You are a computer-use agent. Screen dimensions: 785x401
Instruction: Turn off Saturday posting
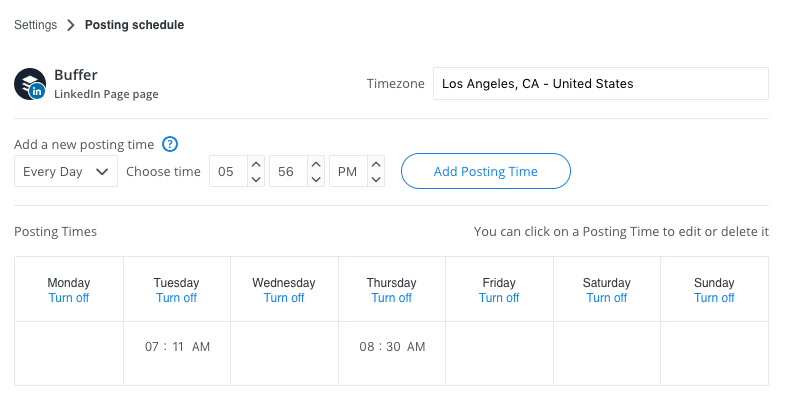(x=606, y=298)
